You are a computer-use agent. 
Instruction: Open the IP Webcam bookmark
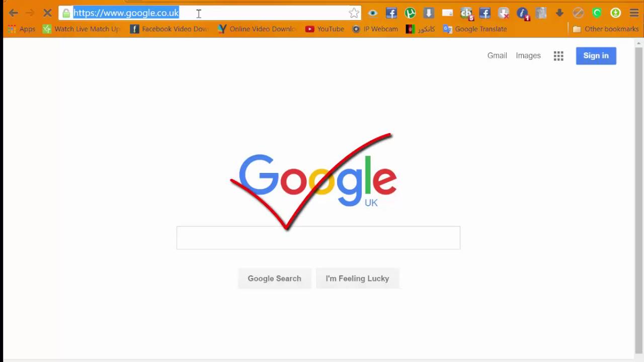point(375,29)
